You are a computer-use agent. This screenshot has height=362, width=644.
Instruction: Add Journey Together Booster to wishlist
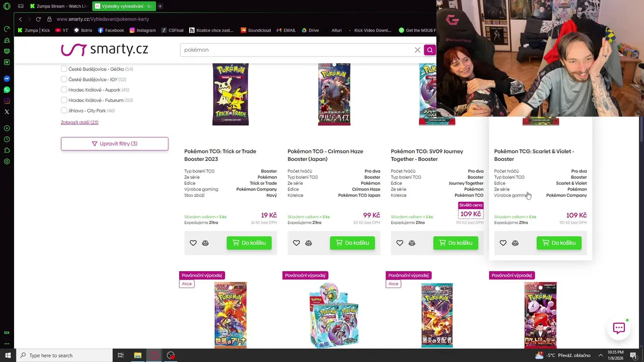pos(399,243)
